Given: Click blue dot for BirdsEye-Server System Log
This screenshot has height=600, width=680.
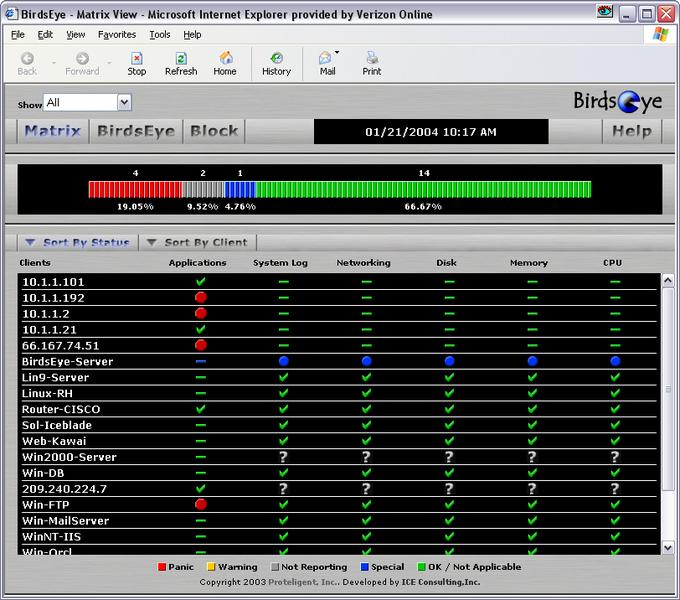Looking at the screenshot, I should 284,361.
